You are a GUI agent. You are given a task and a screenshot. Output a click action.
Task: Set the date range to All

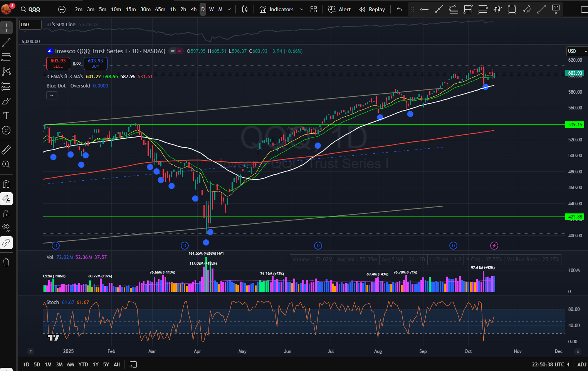click(117, 364)
